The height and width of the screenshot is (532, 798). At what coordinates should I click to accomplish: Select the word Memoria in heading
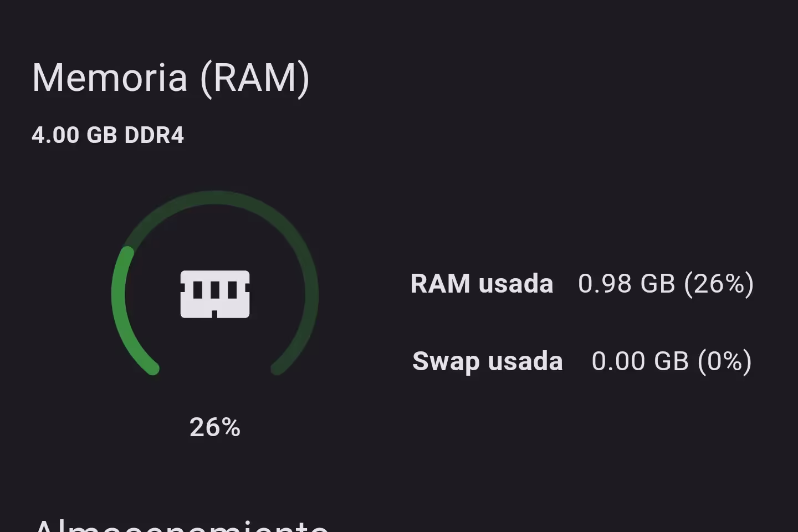coord(110,78)
